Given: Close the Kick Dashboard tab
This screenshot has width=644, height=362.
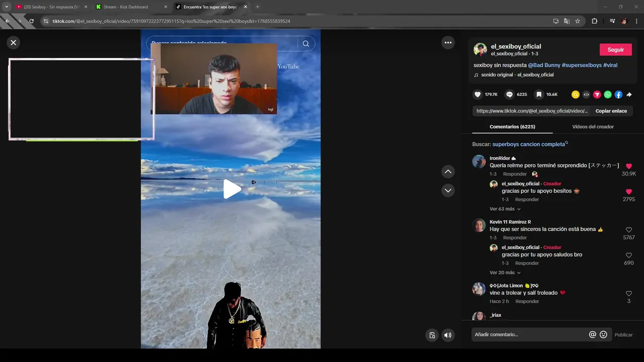Looking at the screenshot, I should click(166, 7).
